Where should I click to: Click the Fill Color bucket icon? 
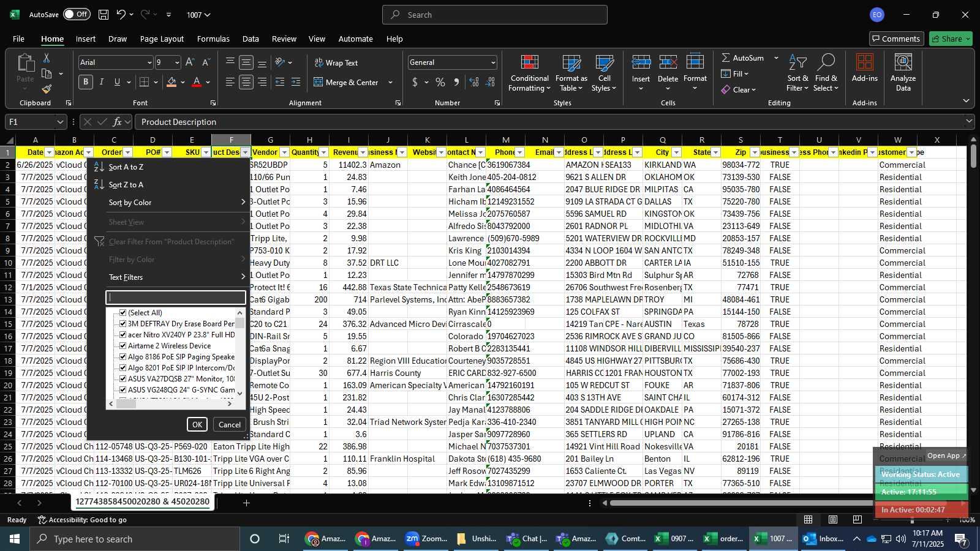[171, 82]
